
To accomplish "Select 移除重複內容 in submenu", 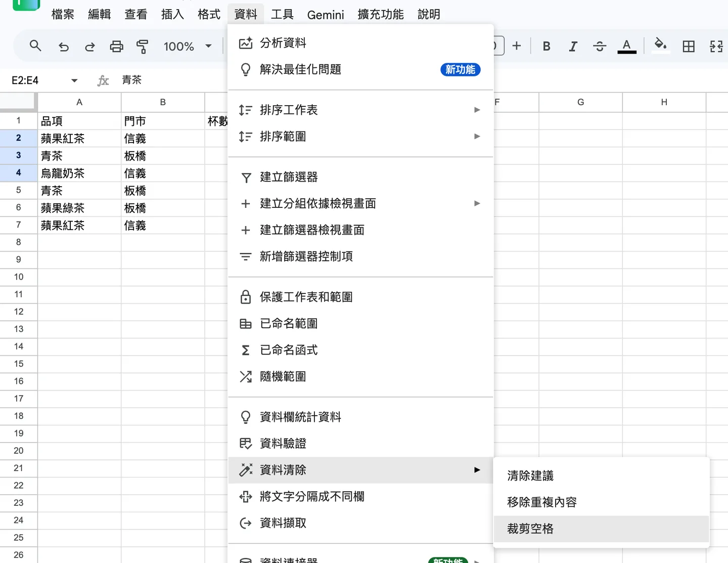I will pos(601,502).
